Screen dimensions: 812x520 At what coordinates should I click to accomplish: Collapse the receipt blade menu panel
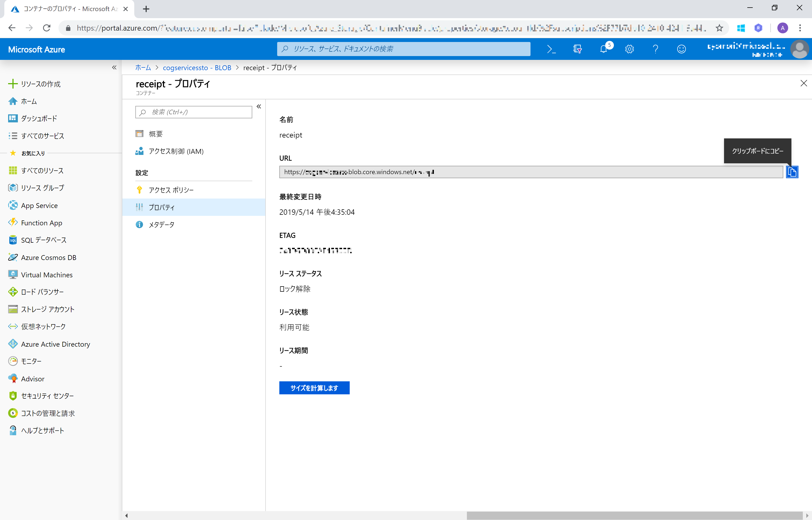(x=259, y=106)
